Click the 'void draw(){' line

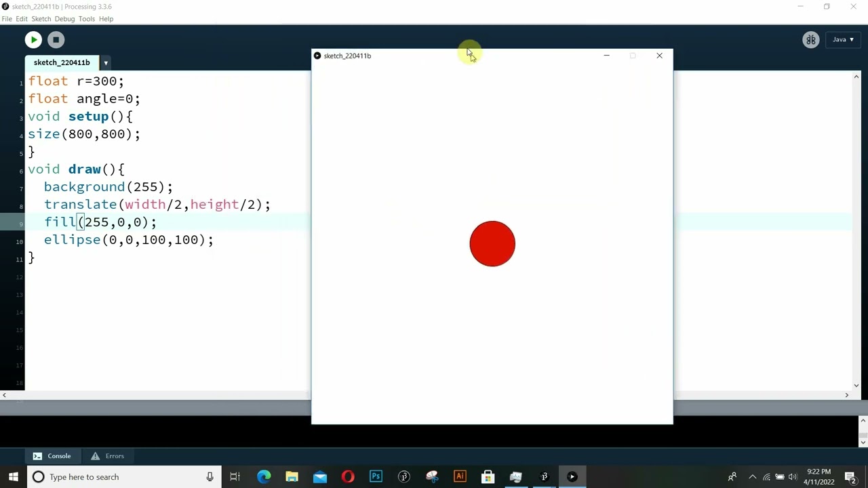click(76, 169)
